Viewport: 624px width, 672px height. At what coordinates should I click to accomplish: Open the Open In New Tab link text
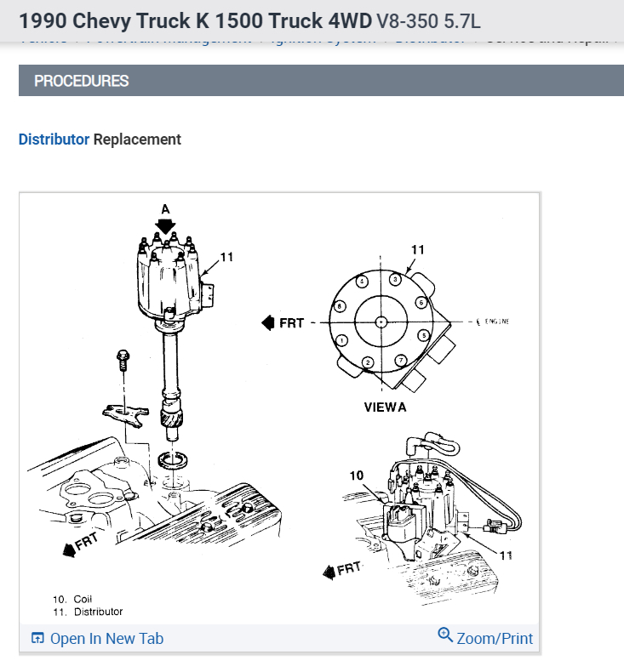[x=106, y=639]
